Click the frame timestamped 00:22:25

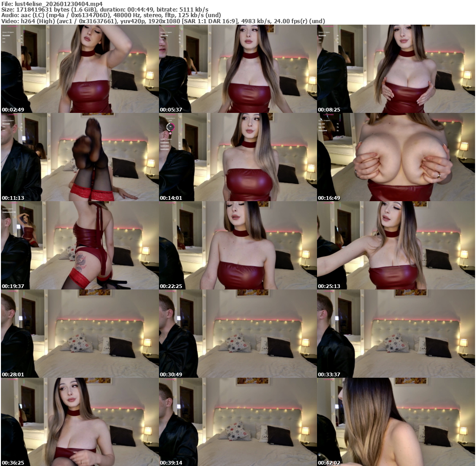(238, 245)
